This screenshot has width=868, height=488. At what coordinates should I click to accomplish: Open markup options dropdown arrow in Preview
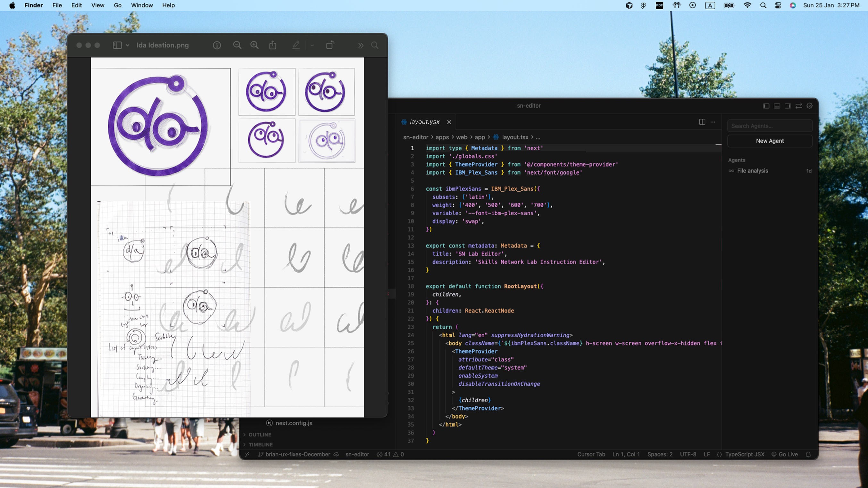pyautogui.click(x=312, y=45)
